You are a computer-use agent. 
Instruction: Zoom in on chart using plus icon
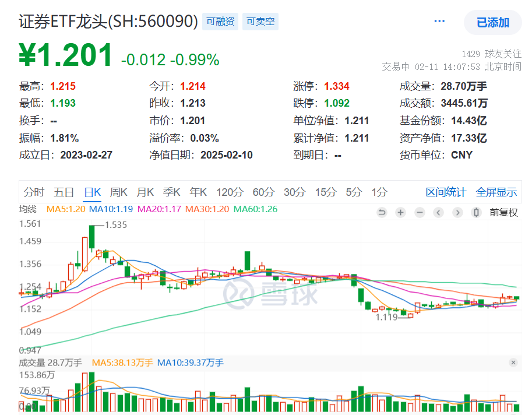click(400, 212)
